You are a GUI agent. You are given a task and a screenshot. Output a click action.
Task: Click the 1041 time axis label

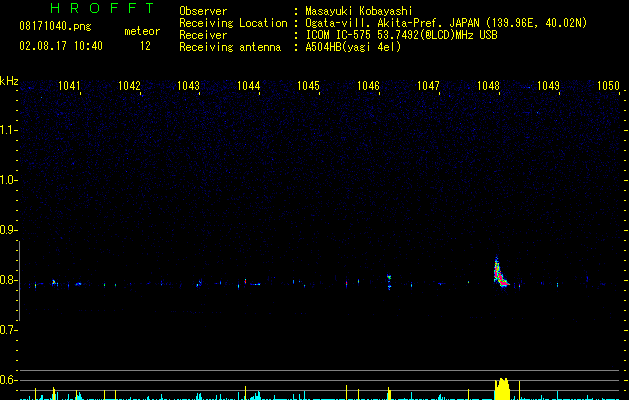pyautogui.click(x=69, y=86)
